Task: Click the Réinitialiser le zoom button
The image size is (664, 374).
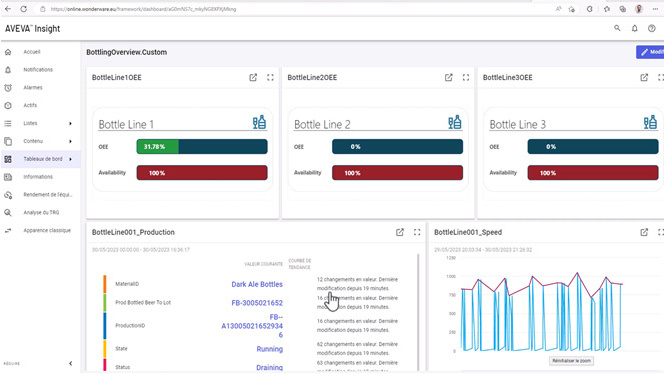Action: (571, 361)
